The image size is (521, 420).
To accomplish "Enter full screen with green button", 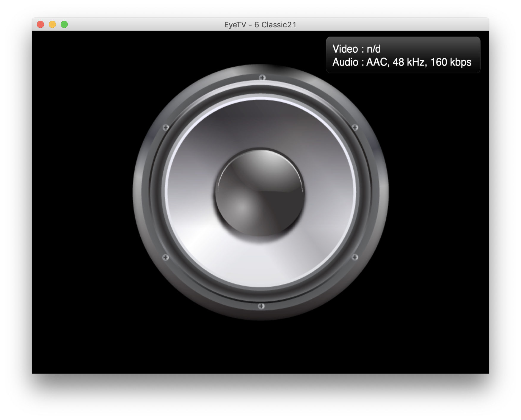I will coord(64,24).
